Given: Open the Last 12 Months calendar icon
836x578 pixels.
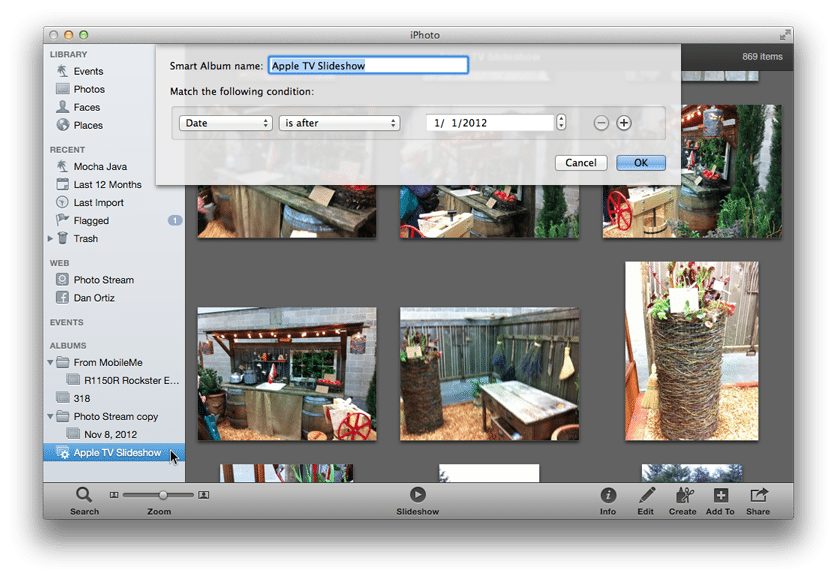Looking at the screenshot, I should (x=62, y=184).
